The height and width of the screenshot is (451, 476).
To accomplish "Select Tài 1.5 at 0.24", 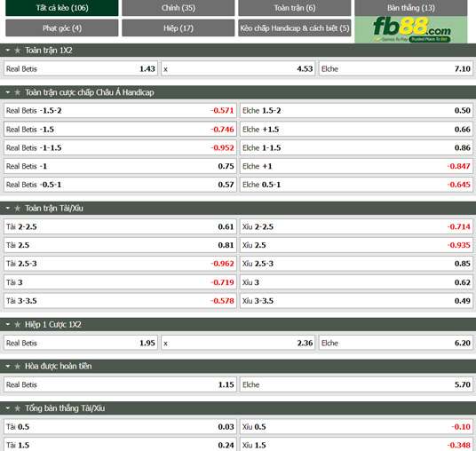I will 120,445.
